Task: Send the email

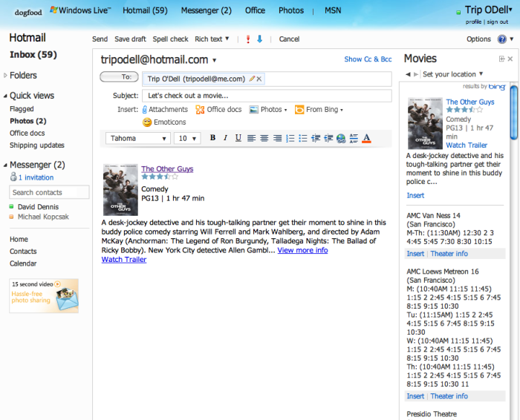Action: tap(100, 39)
